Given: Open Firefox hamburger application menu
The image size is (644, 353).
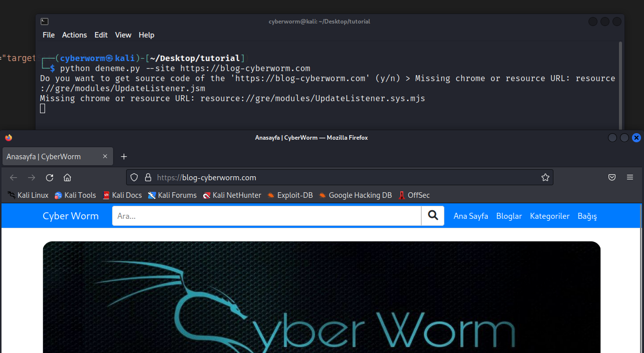Looking at the screenshot, I should click(630, 178).
